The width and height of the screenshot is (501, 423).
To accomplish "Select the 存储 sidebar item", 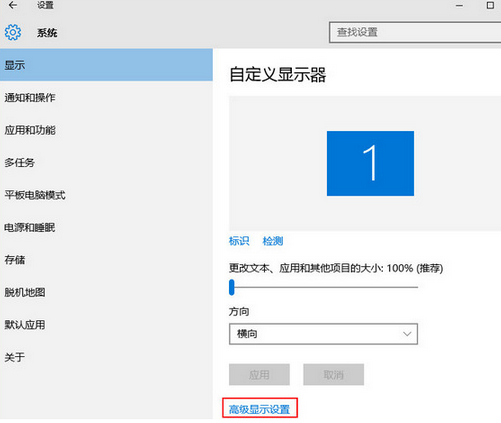I will tap(106, 260).
